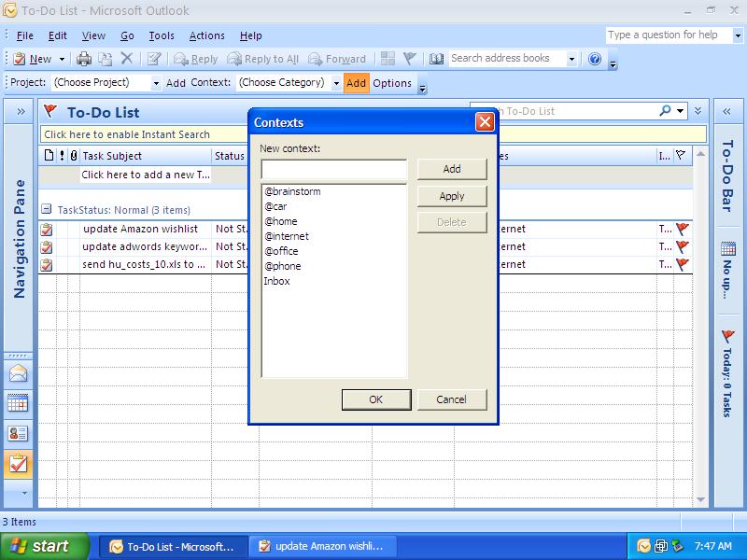Open the Actions menu
Image resolution: width=747 pixels, height=560 pixels.
(x=206, y=35)
